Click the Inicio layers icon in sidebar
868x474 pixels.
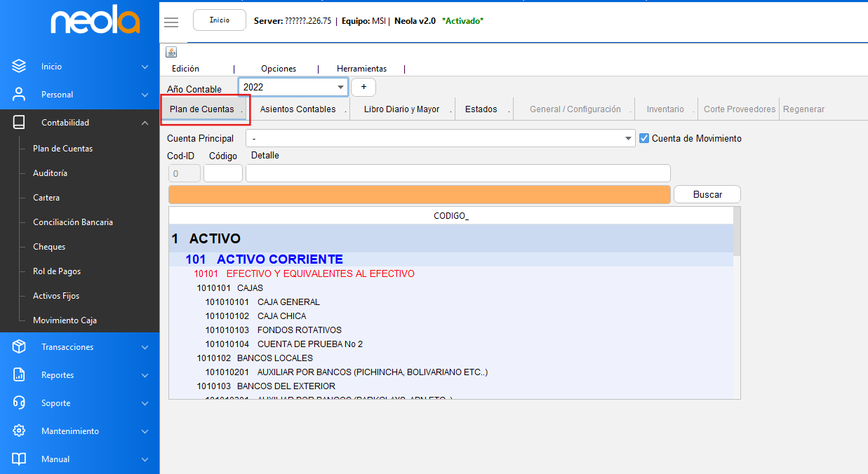coord(19,67)
